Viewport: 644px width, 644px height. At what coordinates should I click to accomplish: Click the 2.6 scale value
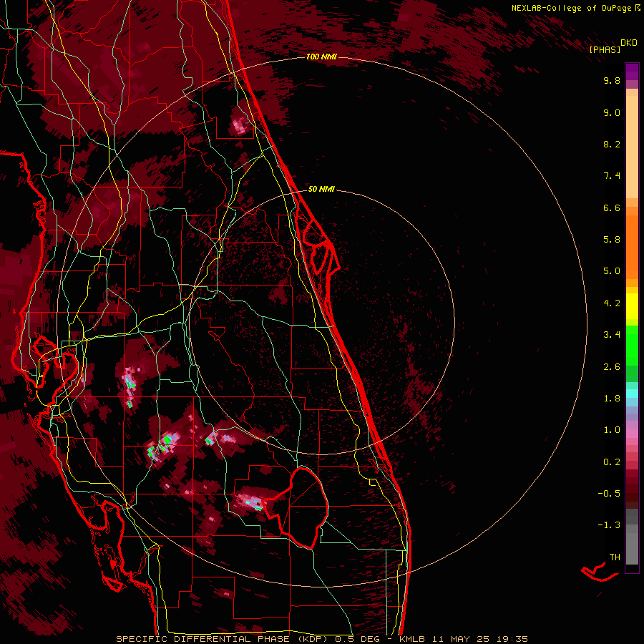coord(612,367)
